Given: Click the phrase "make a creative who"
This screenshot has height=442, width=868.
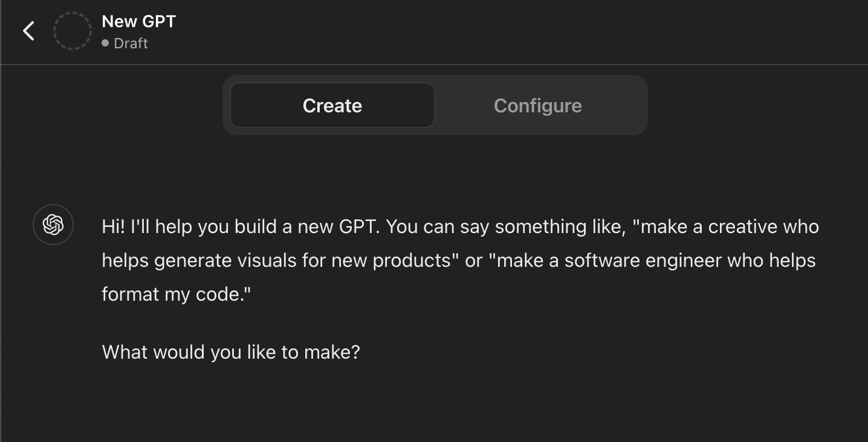Looking at the screenshot, I should click(730, 227).
